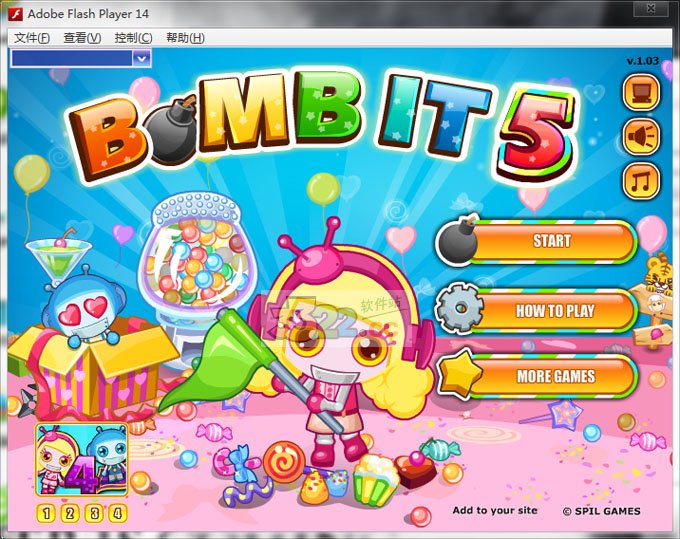Click the number 1 game button
This screenshot has height=539, width=680.
[46, 513]
